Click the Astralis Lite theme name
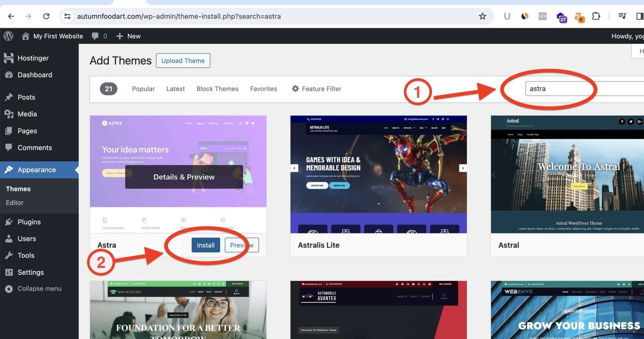 (x=319, y=245)
